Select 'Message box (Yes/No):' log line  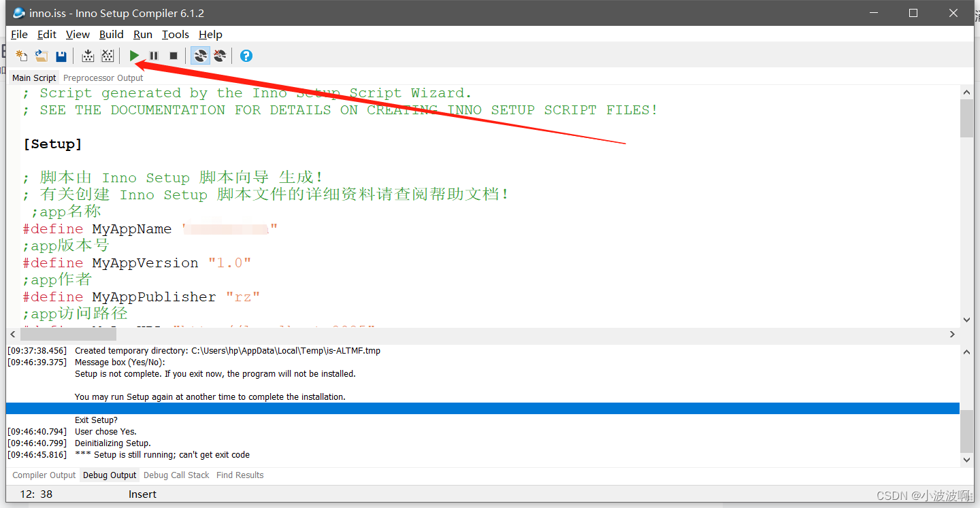pyautogui.click(x=120, y=362)
